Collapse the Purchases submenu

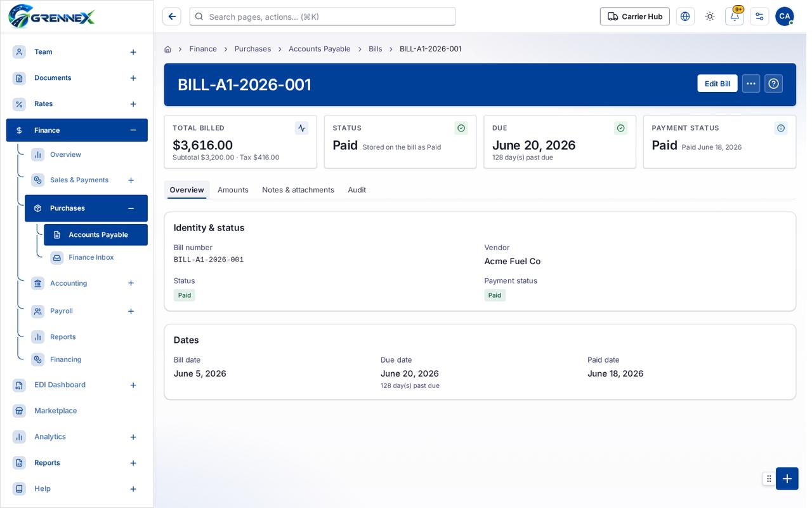tap(131, 208)
